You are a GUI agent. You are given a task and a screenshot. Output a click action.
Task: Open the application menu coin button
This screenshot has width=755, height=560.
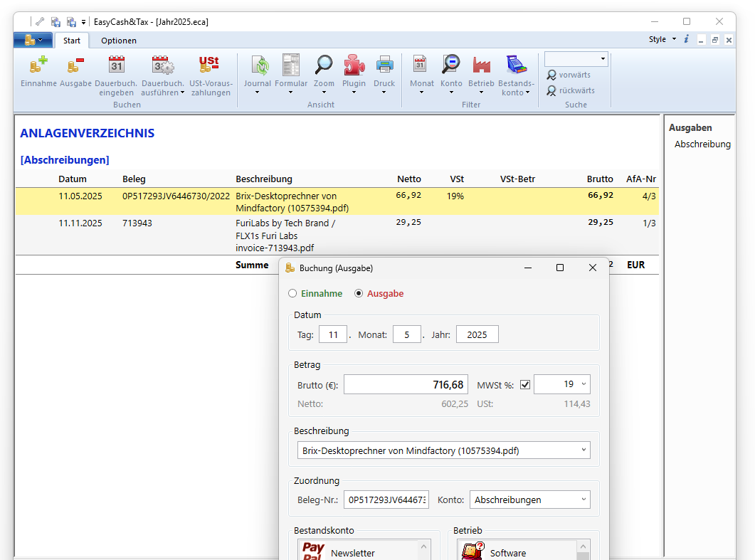(33, 40)
